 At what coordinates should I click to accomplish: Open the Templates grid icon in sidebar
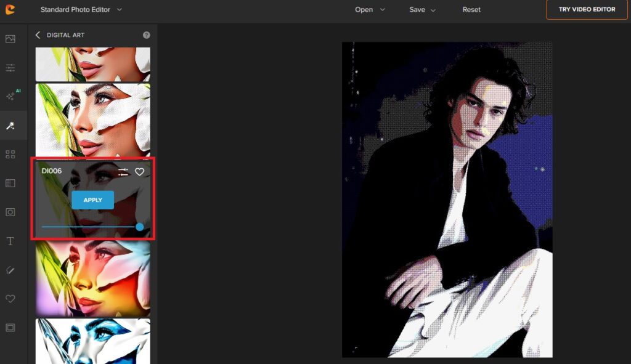[10, 155]
